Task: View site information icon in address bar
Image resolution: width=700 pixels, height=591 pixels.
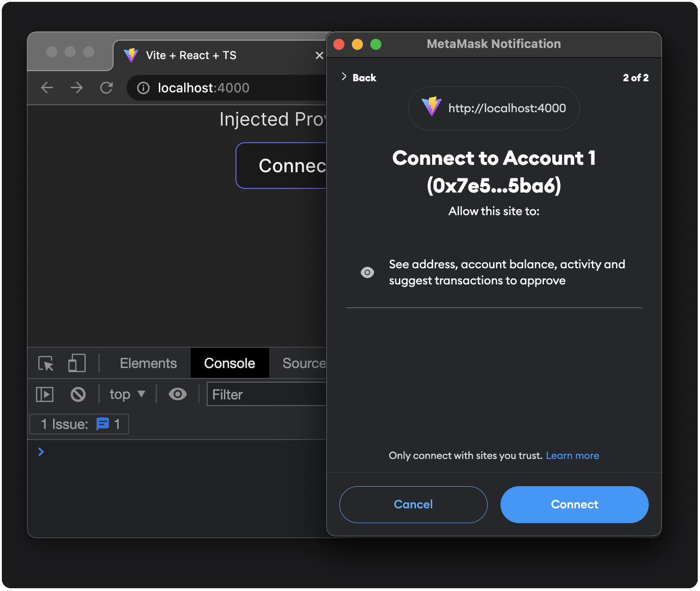Action: pyautogui.click(x=144, y=88)
